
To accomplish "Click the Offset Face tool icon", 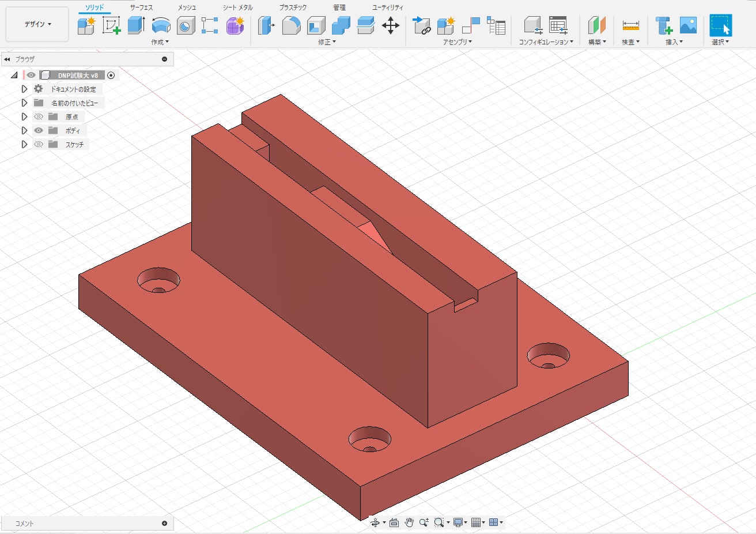I will pos(366,25).
